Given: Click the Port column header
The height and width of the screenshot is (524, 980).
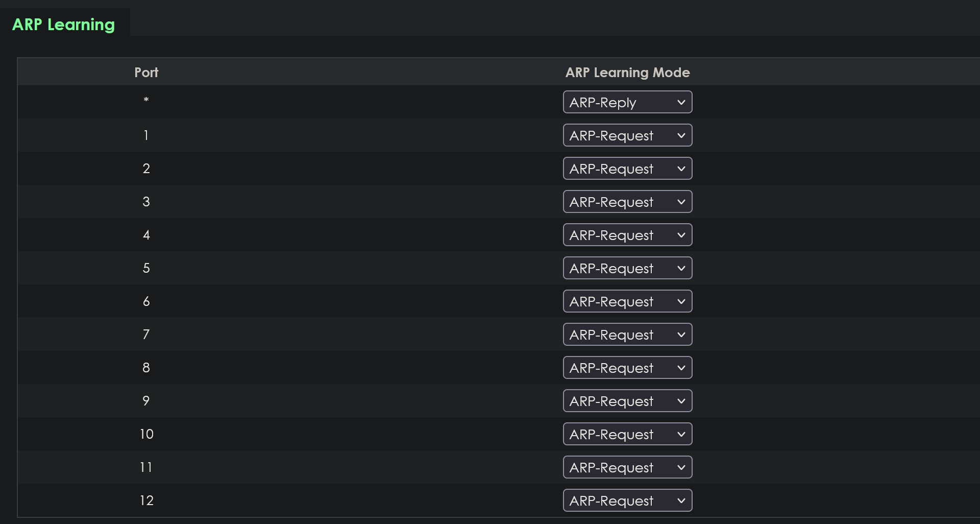Looking at the screenshot, I should (146, 73).
